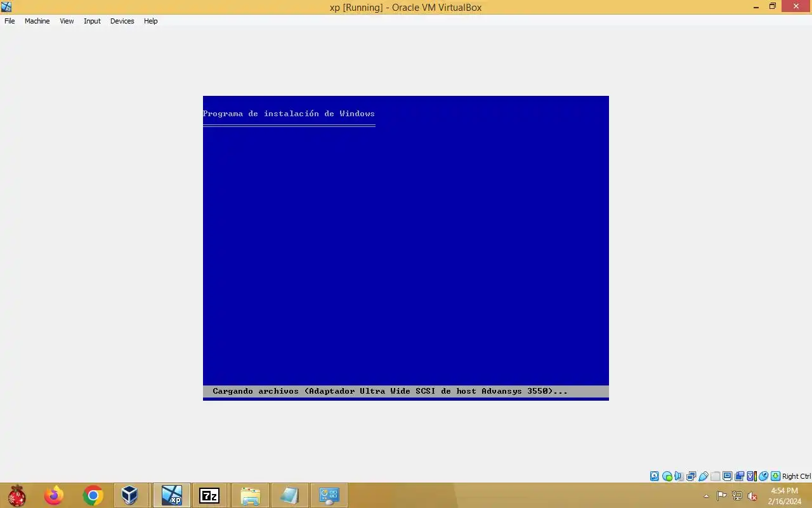812x508 pixels.
Task: Open Google Chrome from the taskbar
Action: tap(93, 495)
